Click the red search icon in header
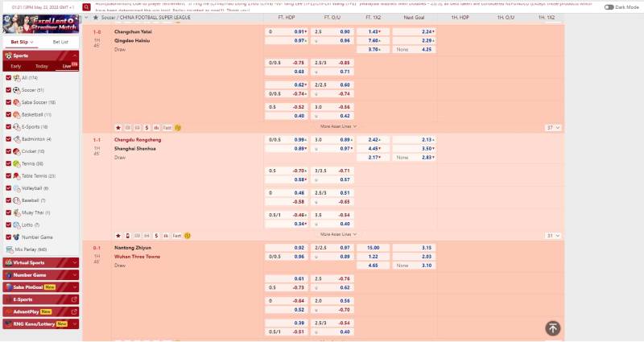 (86, 6)
